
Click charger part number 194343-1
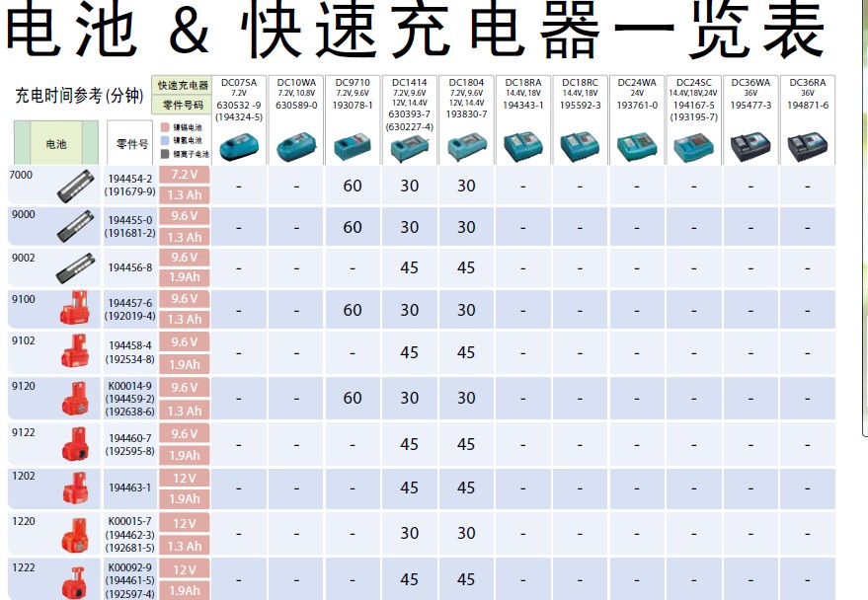click(x=523, y=105)
